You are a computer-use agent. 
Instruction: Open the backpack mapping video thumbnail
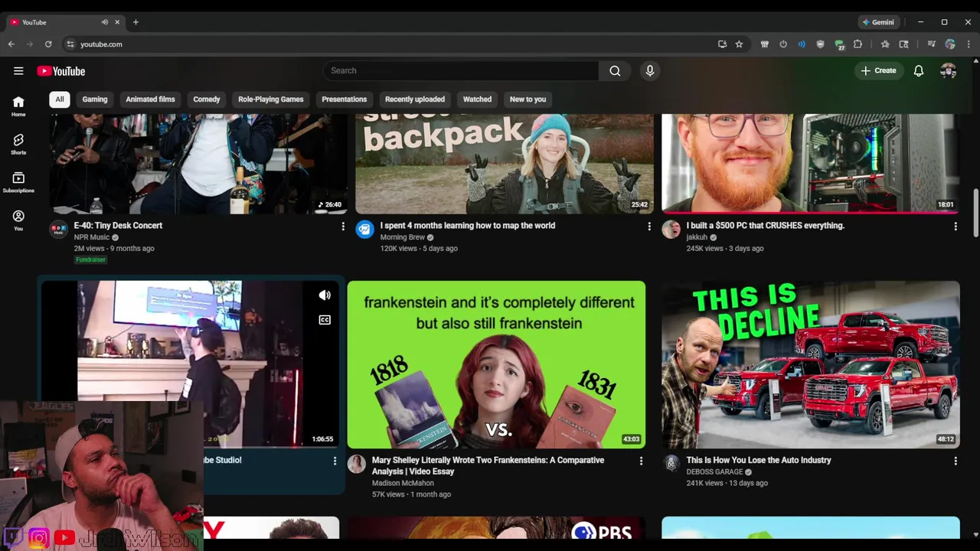(505, 164)
